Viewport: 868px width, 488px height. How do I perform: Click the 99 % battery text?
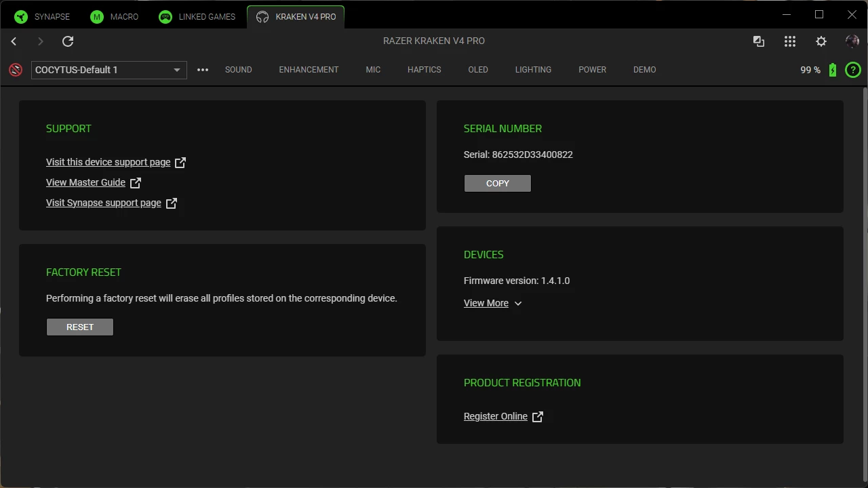click(810, 70)
